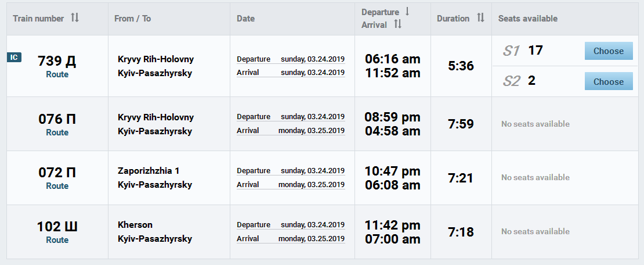
Task: Select the S2 seat class label
Action: [x=511, y=81]
